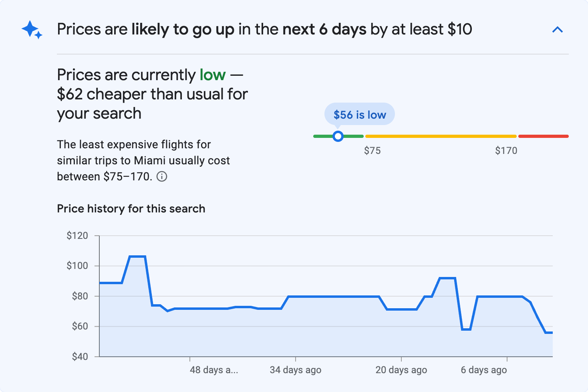Select the 'Price history for this search' heading
Viewport: 588px width, 392px height.
coord(131,208)
